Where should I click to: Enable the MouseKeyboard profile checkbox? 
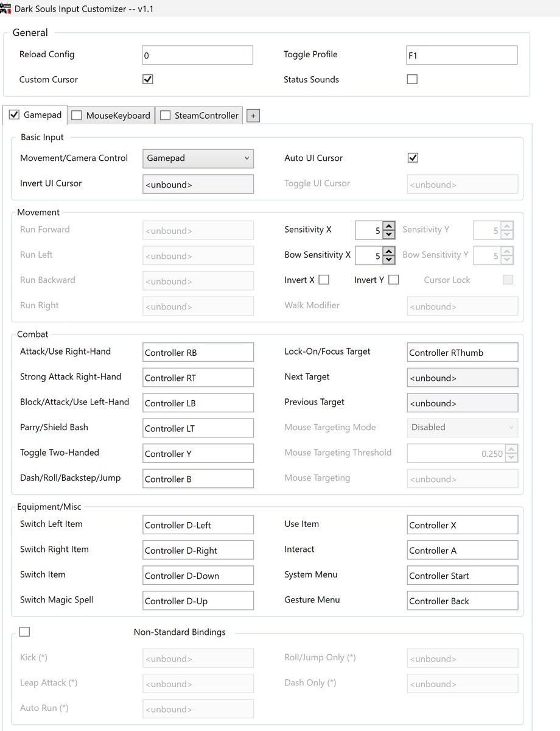tap(77, 115)
